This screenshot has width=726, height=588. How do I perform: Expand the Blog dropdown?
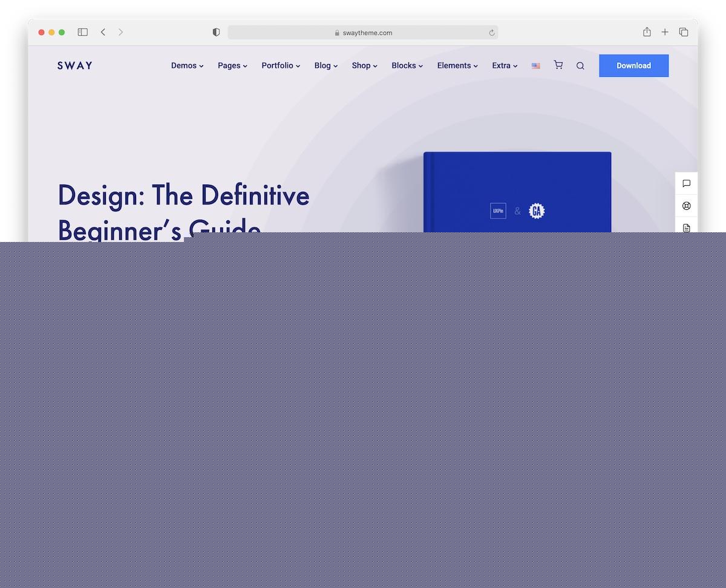[326, 65]
